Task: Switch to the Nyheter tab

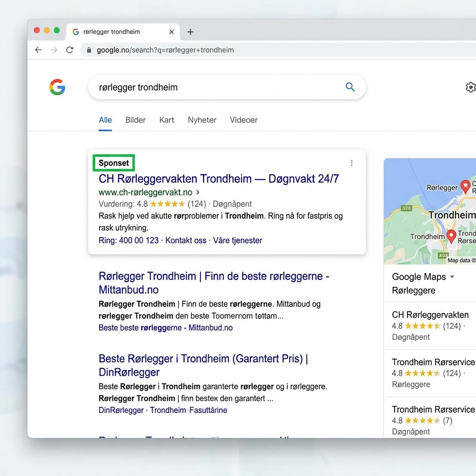Action: click(x=202, y=120)
